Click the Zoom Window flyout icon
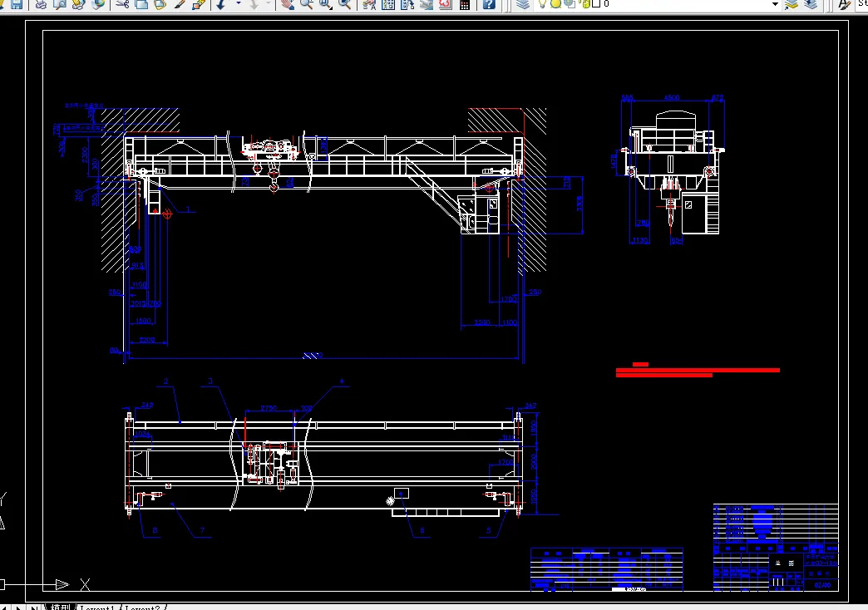The height and width of the screenshot is (610, 868). click(x=326, y=4)
